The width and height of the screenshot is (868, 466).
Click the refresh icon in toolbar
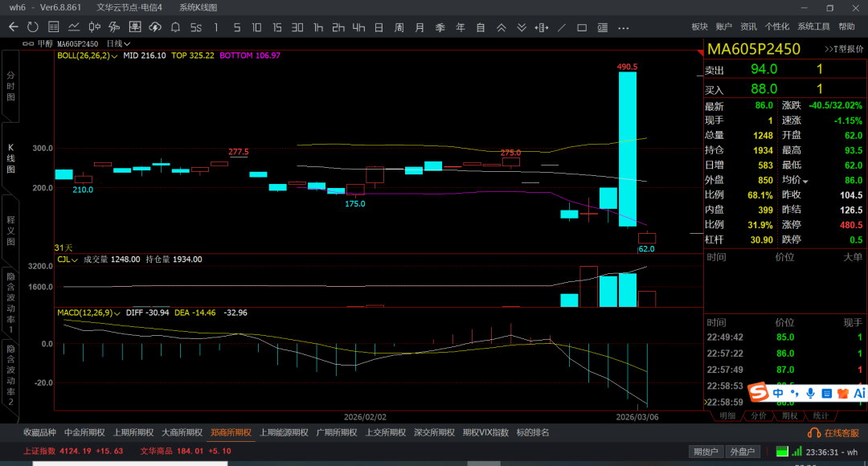coord(34,27)
